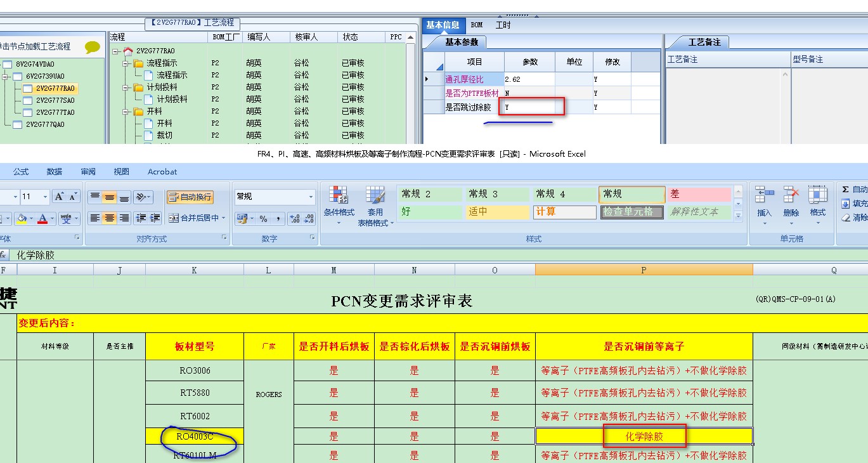Open the 公式 ribbon tab
868x463 pixels.
pos(21,172)
